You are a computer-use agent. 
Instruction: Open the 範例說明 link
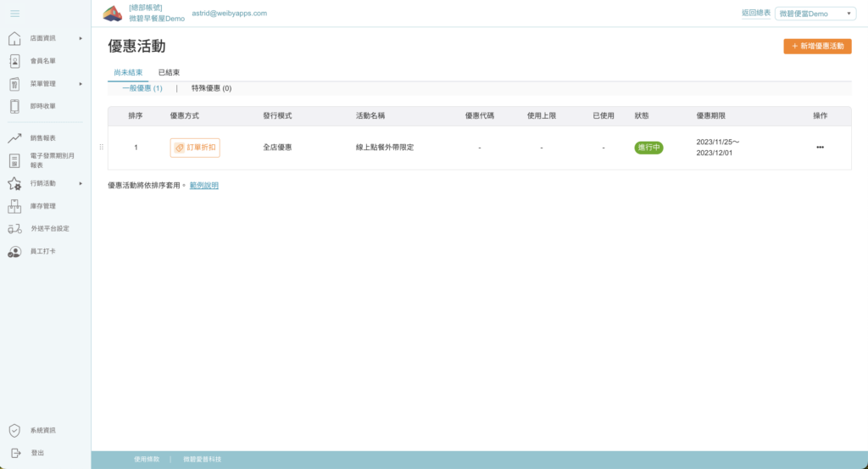[204, 186]
